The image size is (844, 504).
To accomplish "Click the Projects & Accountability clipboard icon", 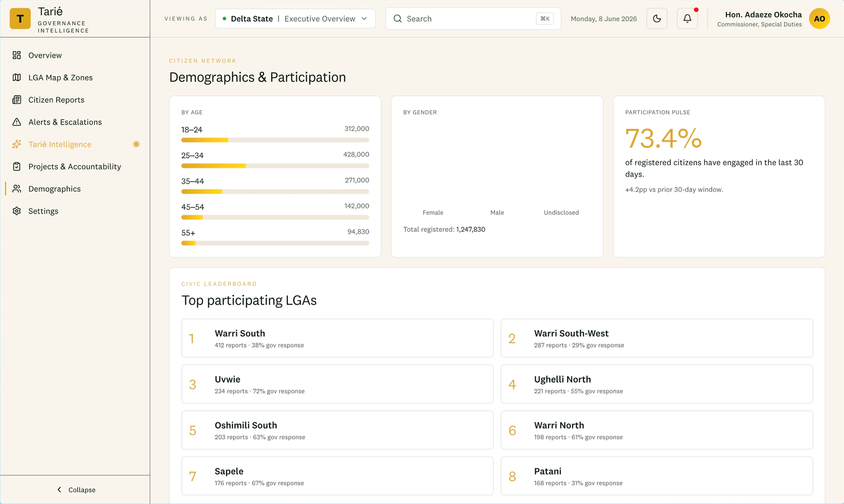I will [17, 166].
